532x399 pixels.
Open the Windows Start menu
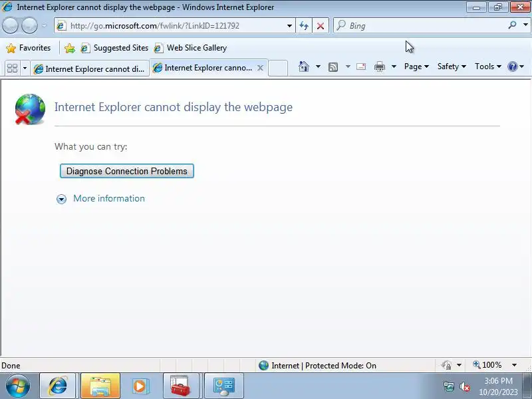point(18,386)
